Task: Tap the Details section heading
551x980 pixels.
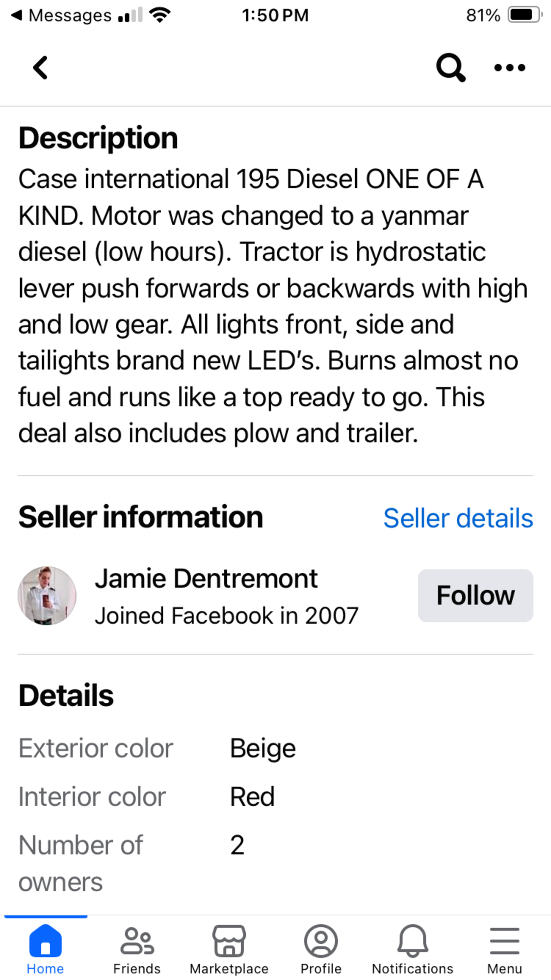Action: (66, 695)
